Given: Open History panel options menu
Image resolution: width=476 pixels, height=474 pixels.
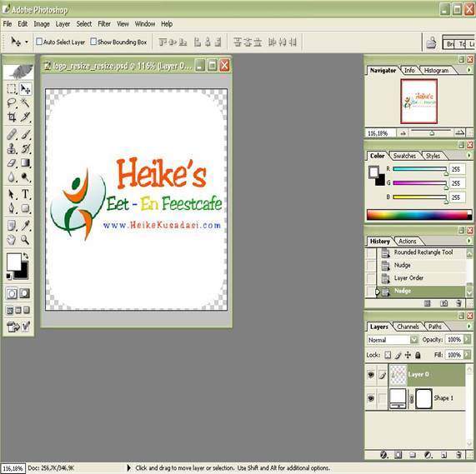Looking at the screenshot, I should [x=469, y=241].
